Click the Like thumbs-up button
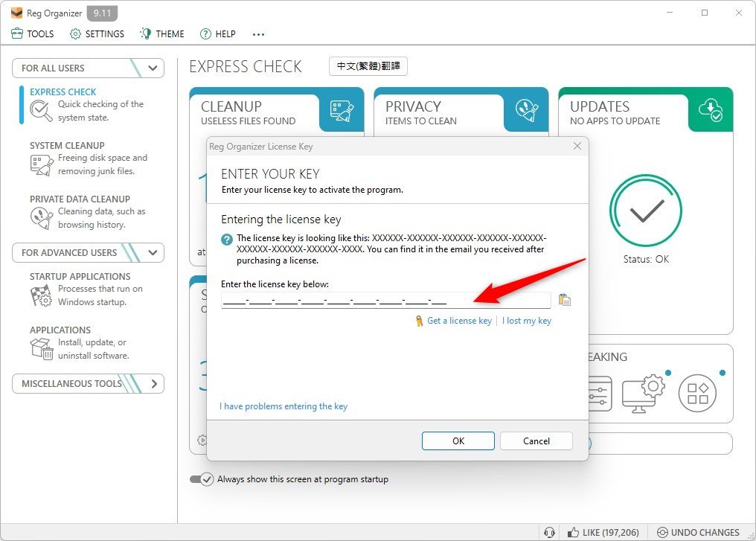The height and width of the screenshot is (541, 756). point(603,532)
